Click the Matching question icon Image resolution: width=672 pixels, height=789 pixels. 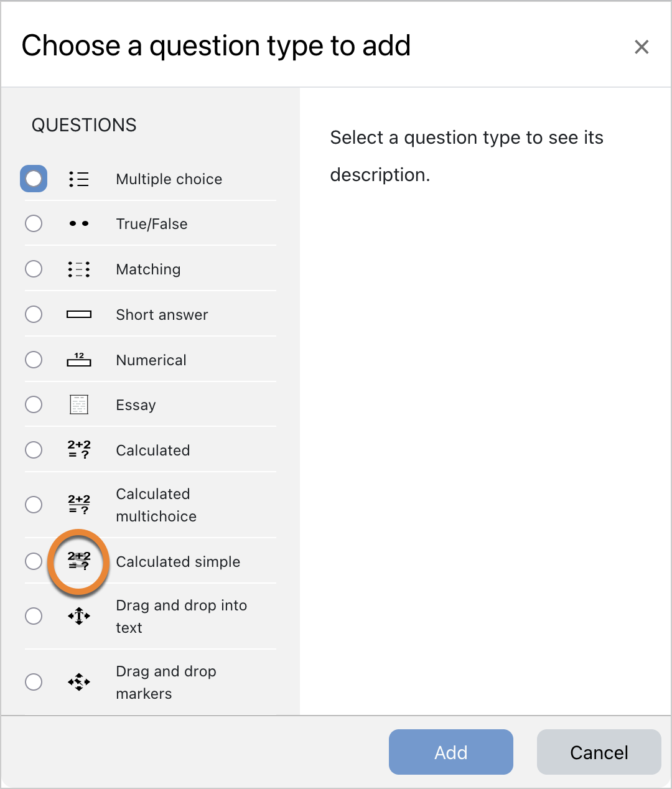[79, 269]
